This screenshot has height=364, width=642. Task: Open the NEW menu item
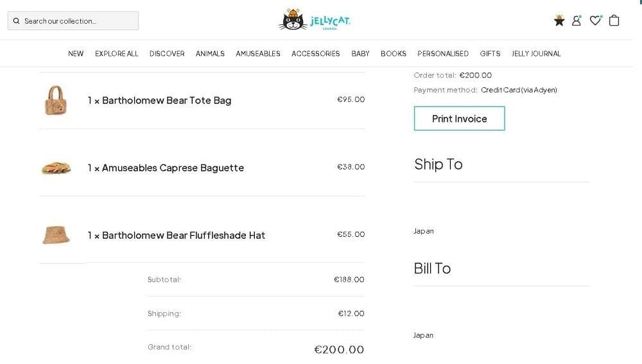coord(76,54)
